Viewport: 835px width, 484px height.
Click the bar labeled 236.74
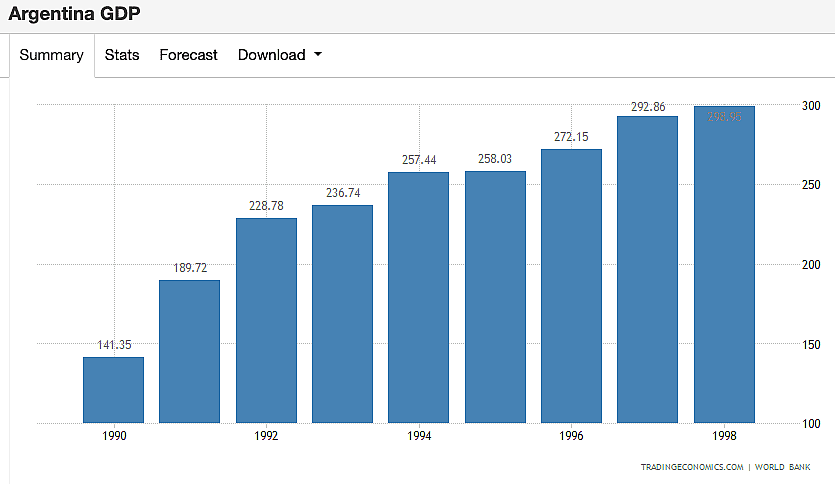pos(342,314)
